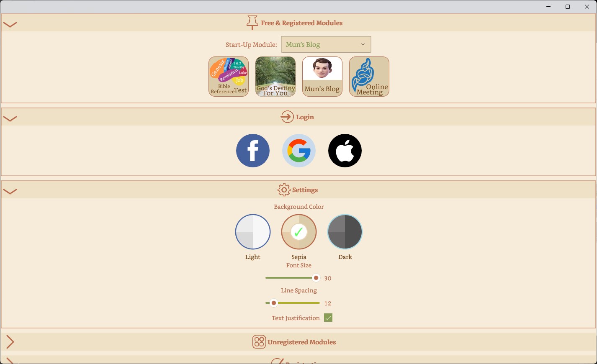Image resolution: width=597 pixels, height=364 pixels.
Task: Open the Bible Reference Test module
Action: [x=229, y=77]
